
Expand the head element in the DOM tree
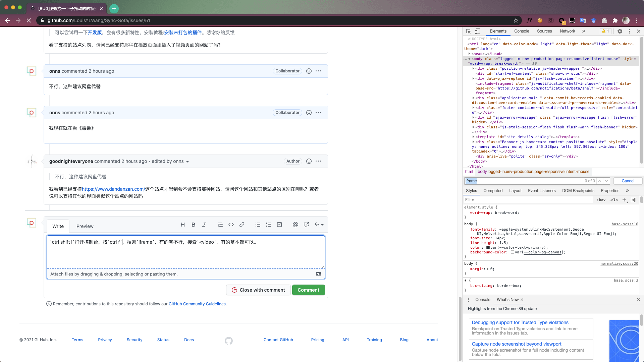click(x=470, y=54)
